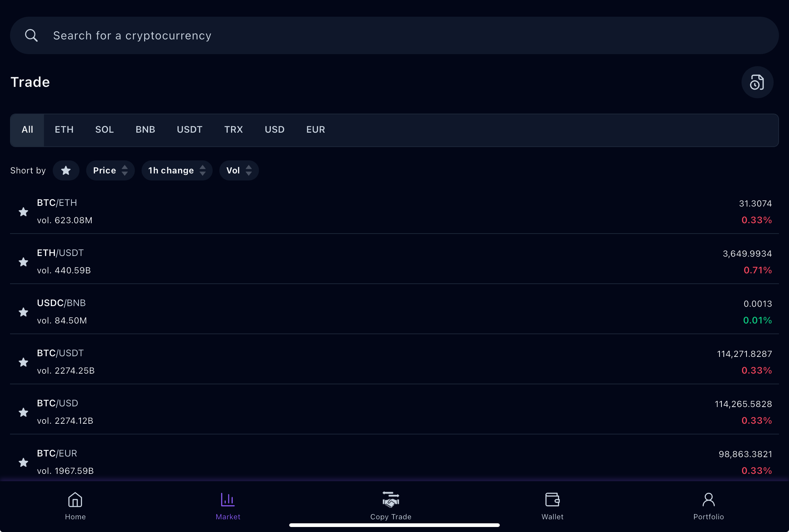Switch to the SOL tab
This screenshot has height=532, width=789.
[104, 130]
